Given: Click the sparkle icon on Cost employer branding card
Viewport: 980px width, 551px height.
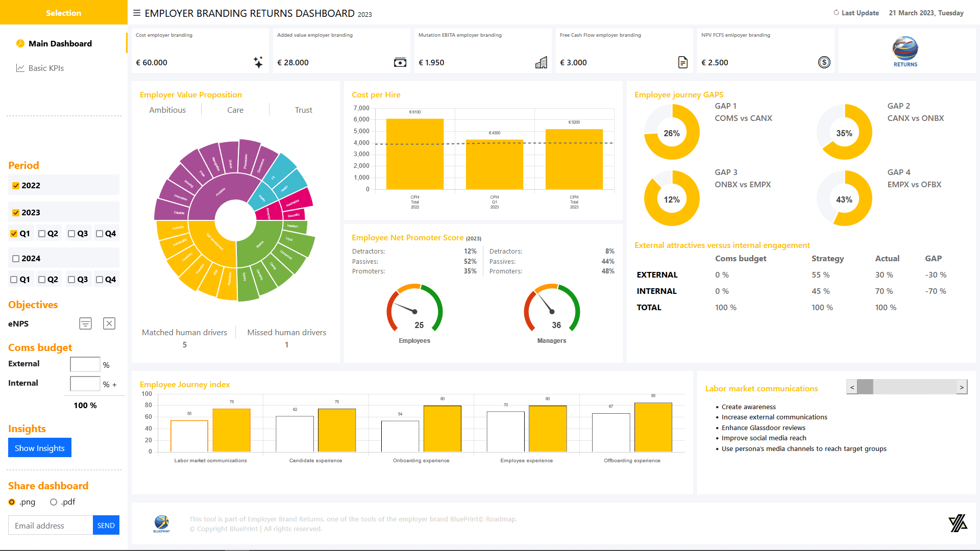Looking at the screenshot, I should pyautogui.click(x=258, y=62).
